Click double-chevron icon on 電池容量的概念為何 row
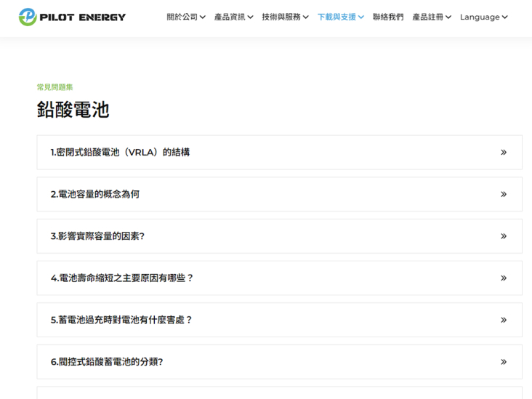The width and height of the screenshot is (532, 399). pyautogui.click(x=503, y=195)
